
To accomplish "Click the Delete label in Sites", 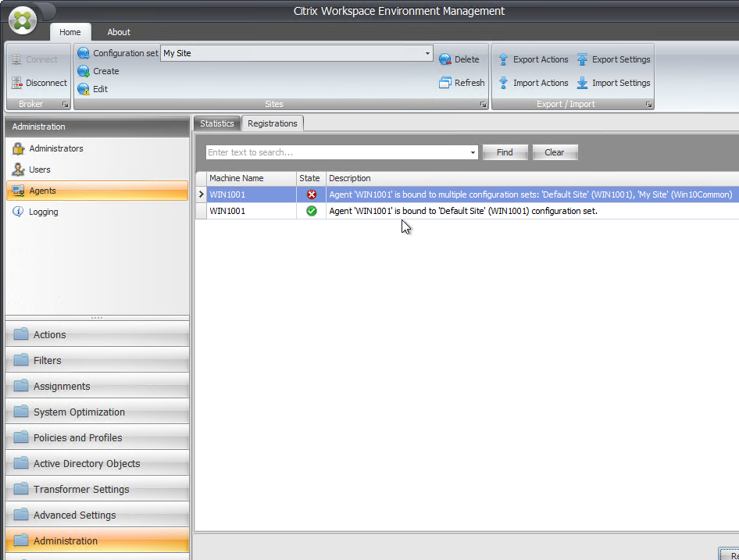I will click(x=466, y=59).
